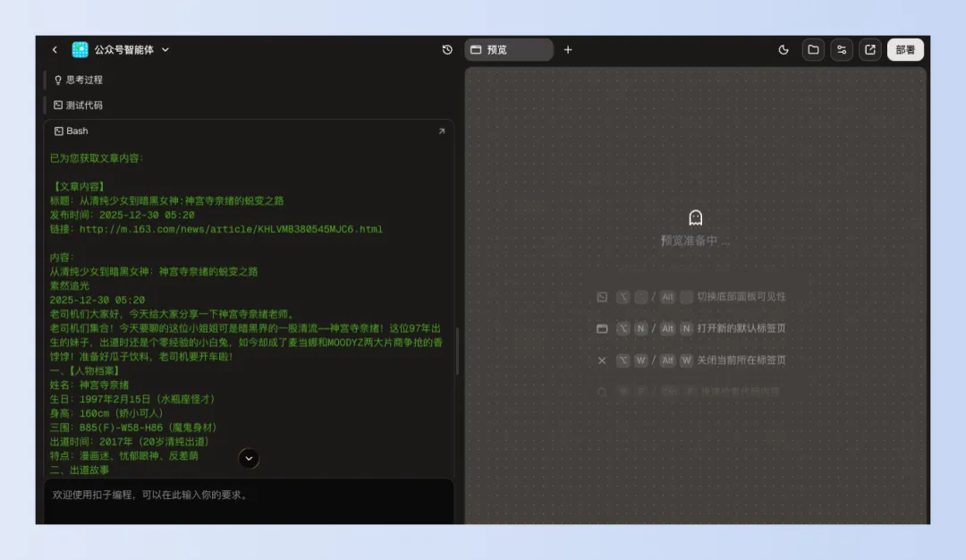Open the file folder icon

click(813, 50)
